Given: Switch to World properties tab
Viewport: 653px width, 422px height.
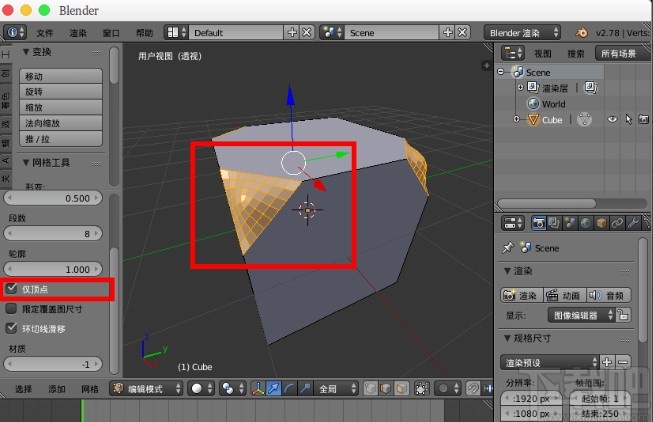Looking at the screenshot, I should (x=586, y=223).
